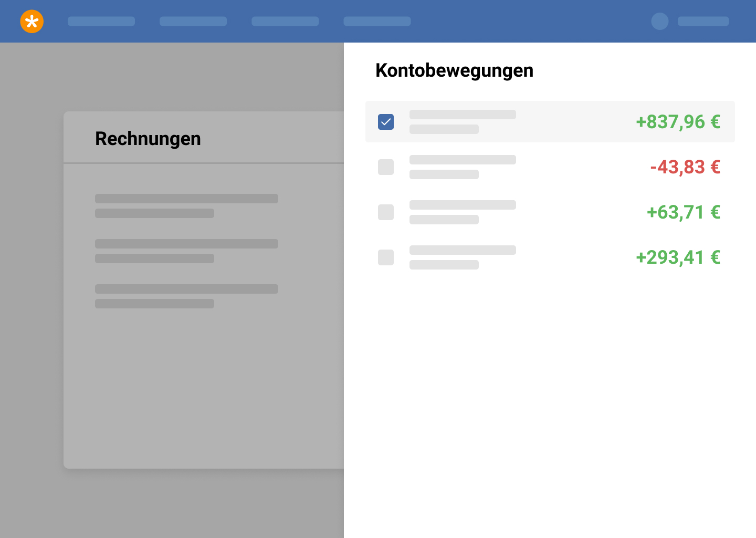Select the +293,41 € transaction checkbox
The image size is (756, 538).
tap(386, 257)
